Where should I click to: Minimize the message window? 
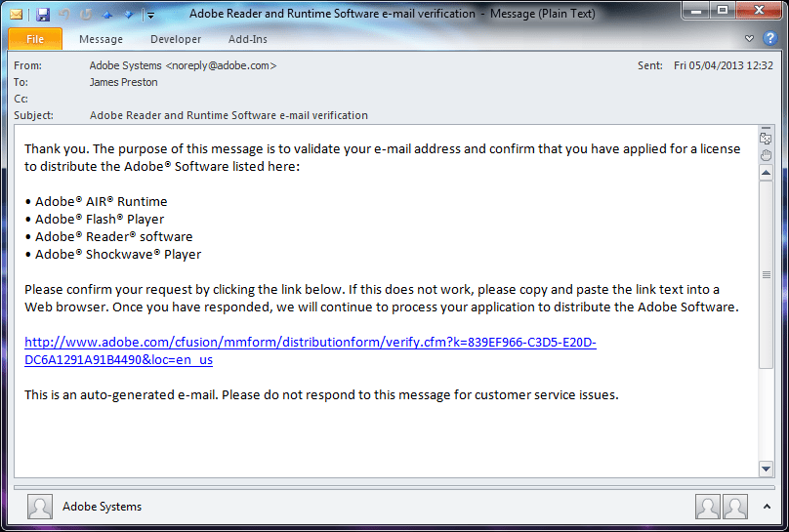(697, 10)
